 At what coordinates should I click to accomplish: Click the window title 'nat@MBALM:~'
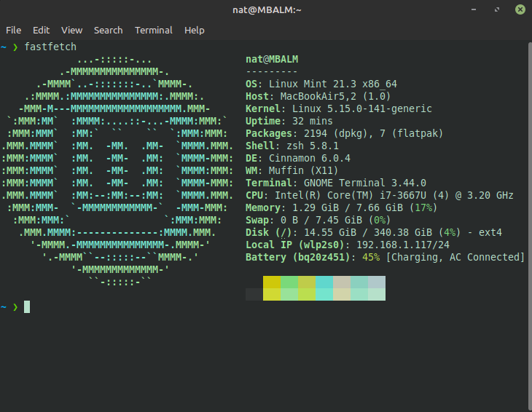pos(267,9)
